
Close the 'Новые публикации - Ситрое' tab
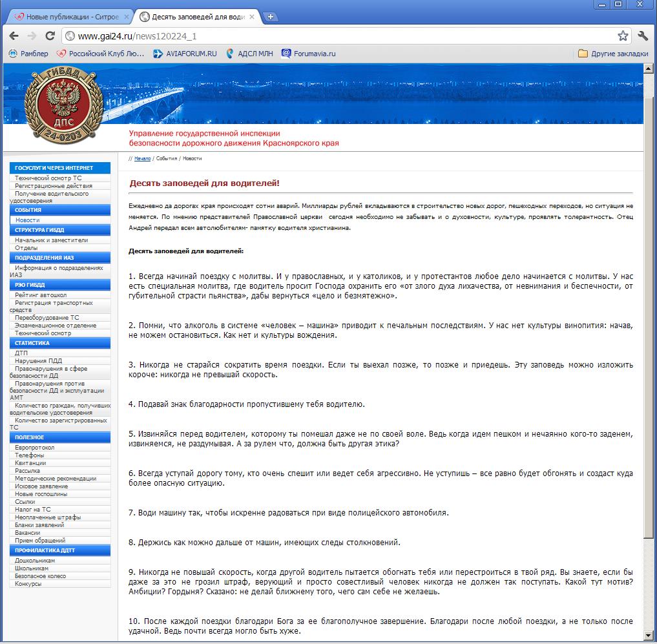(127, 17)
